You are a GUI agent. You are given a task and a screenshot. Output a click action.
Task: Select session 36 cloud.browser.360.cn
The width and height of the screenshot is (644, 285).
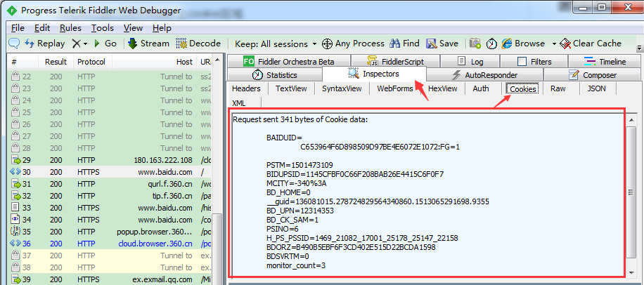(110, 244)
